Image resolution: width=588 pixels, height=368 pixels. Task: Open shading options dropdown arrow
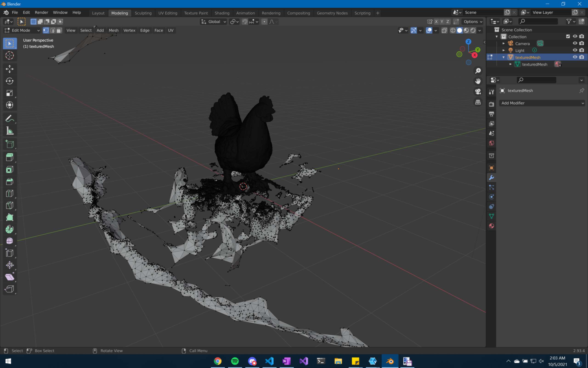[480, 30]
